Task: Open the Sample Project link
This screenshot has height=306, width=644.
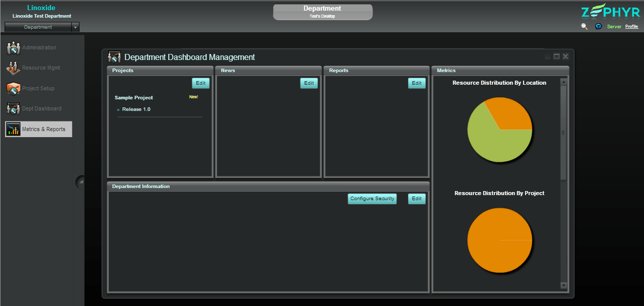Action: (134, 98)
